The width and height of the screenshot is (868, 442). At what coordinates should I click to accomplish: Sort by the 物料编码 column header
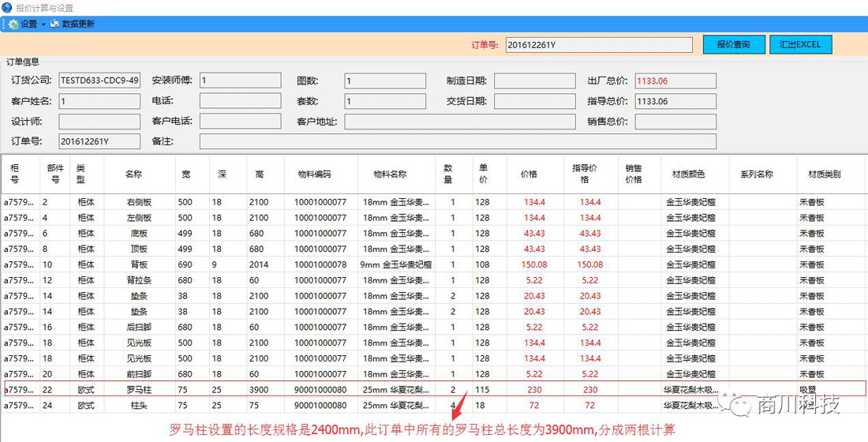point(314,174)
